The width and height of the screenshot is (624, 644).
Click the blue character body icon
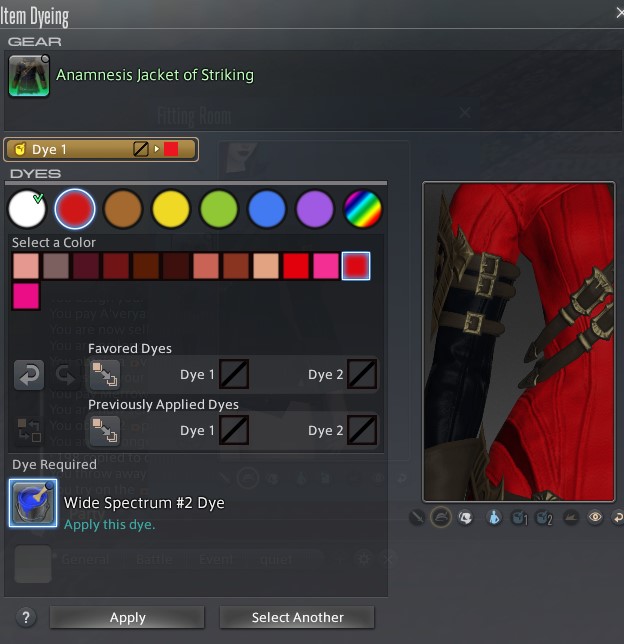(x=494, y=518)
